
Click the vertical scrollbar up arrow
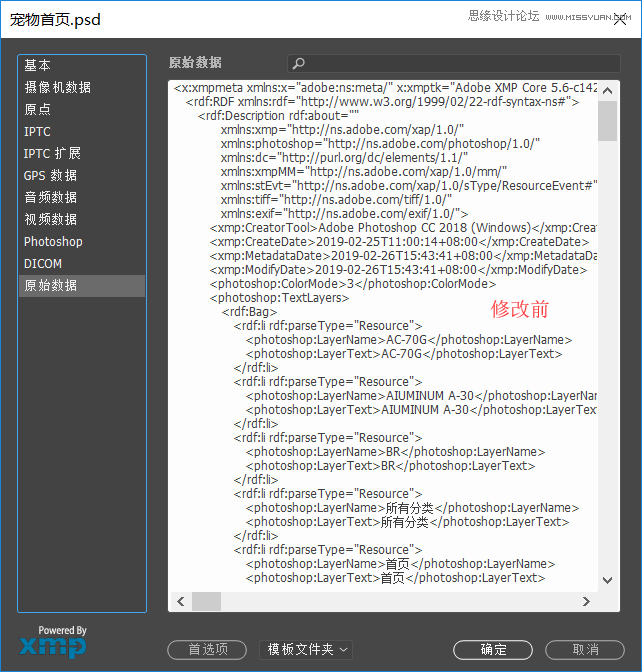[x=608, y=90]
